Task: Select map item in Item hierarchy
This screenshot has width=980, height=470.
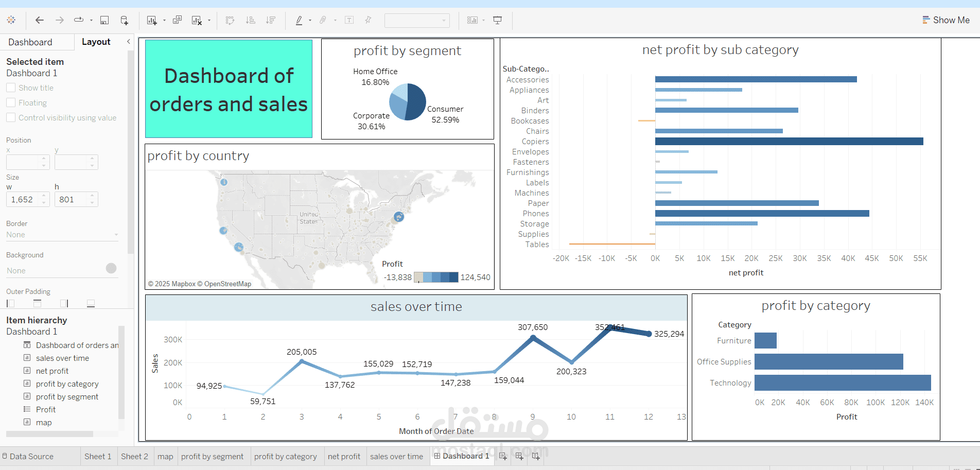Action: click(44, 422)
